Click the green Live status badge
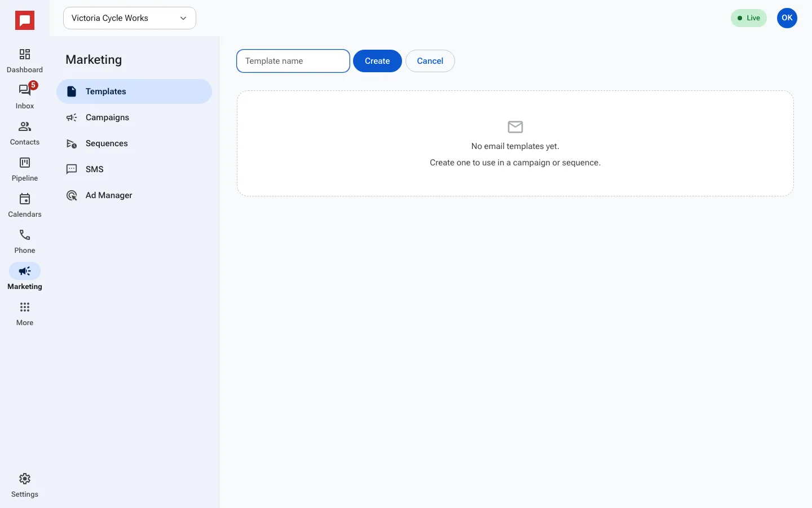 [749, 18]
